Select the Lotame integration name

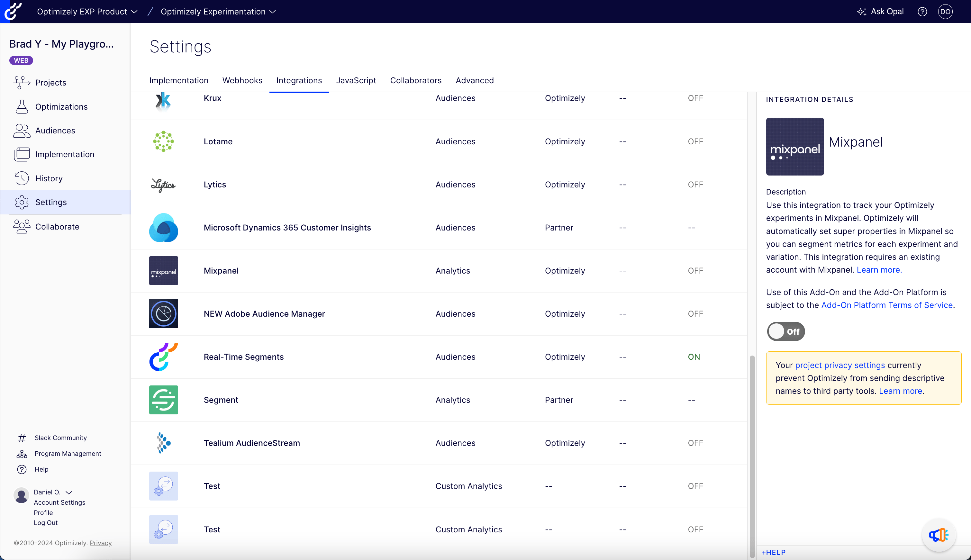pos(218,141)
